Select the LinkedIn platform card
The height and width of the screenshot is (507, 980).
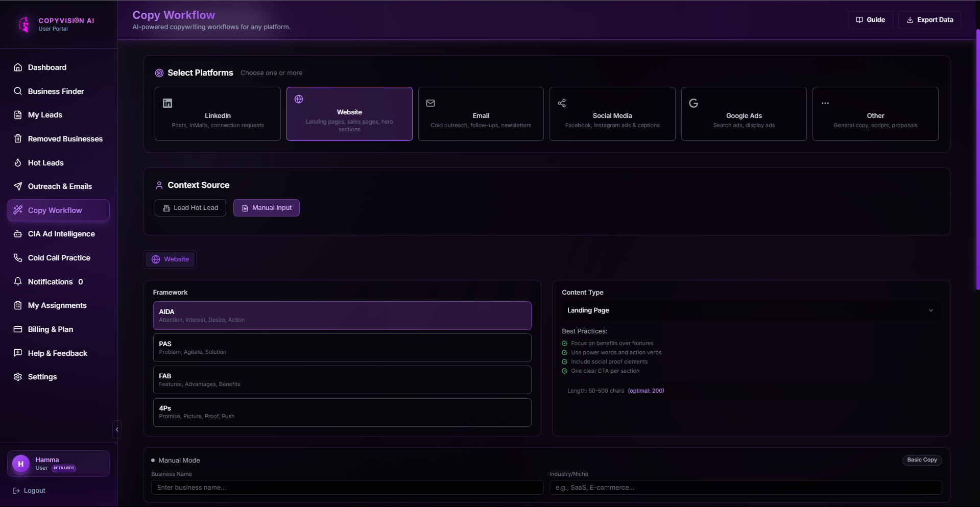pos(218,113)
